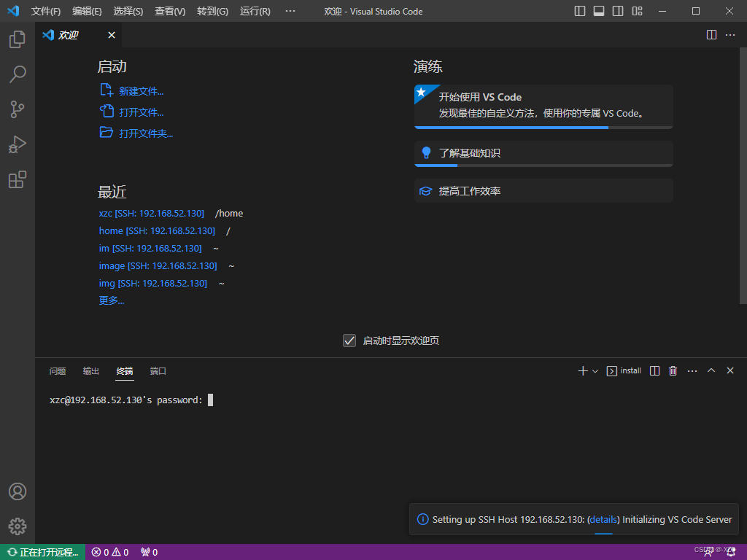747x560 pixels.
Task: Open recent folder xzc [SSH: 192.168.52.130]
Action: click(x=151, y=213)
